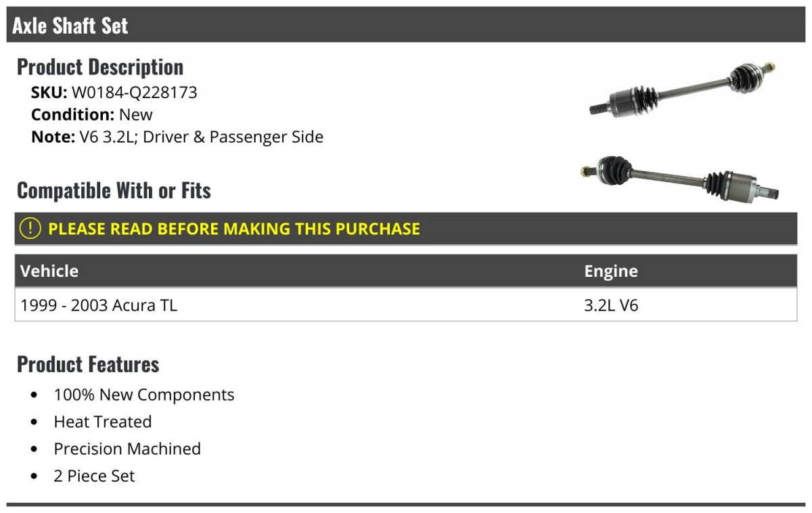Click the Engine column header
The width and height of the screenshot is (812, 513).
coord(611,271)
